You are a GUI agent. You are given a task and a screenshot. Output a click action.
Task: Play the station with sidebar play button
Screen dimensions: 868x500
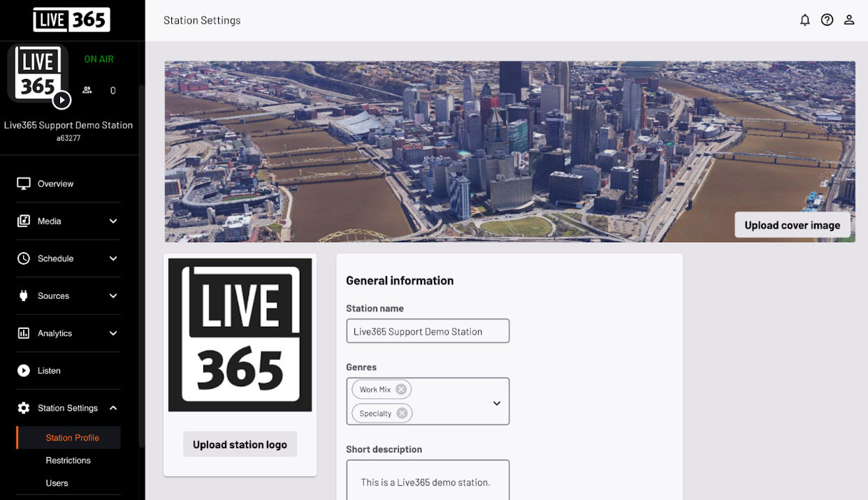pyautogui.click(x=62, y=101)
